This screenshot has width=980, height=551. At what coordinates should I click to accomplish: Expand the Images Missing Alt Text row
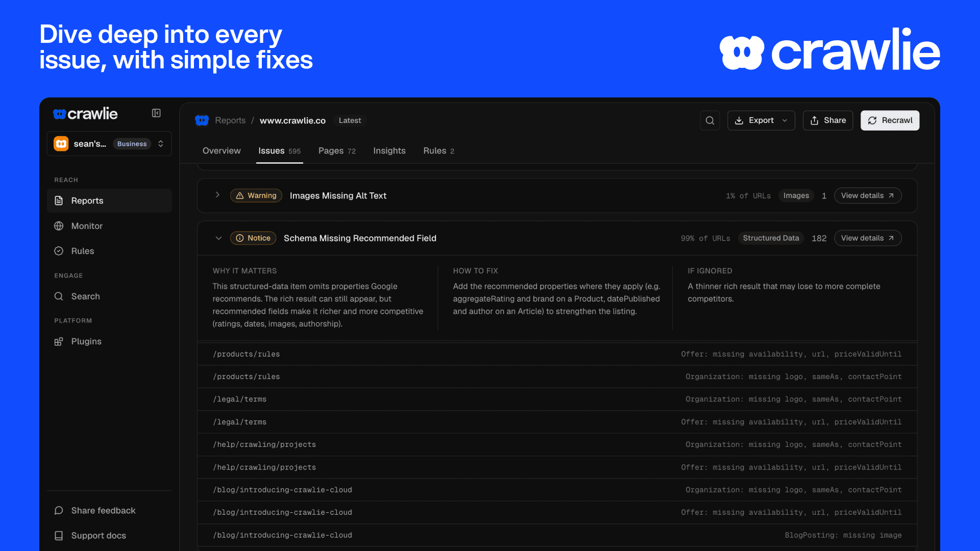click(x=217, y=195)
